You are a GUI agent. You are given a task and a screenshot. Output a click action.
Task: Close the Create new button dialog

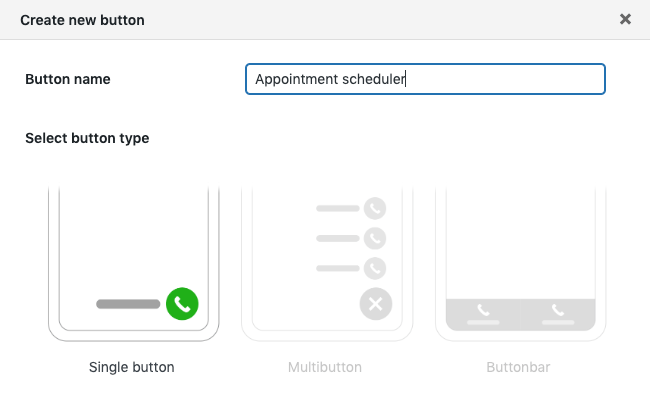(x=625, y=19)
